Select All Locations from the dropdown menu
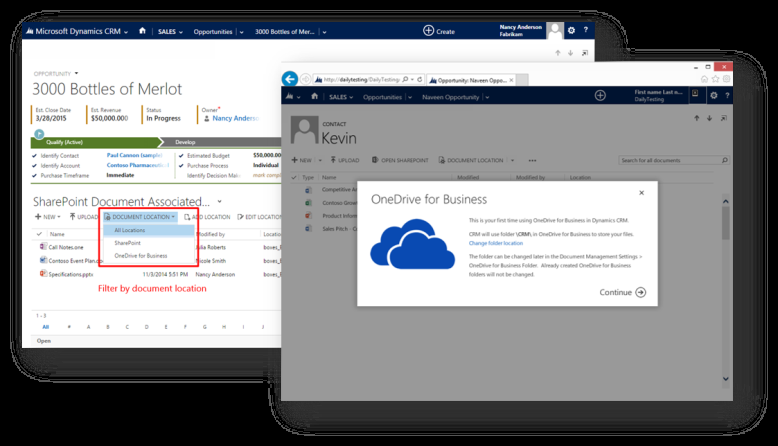This screenshot has height=446, width=778. coord(148,230)
